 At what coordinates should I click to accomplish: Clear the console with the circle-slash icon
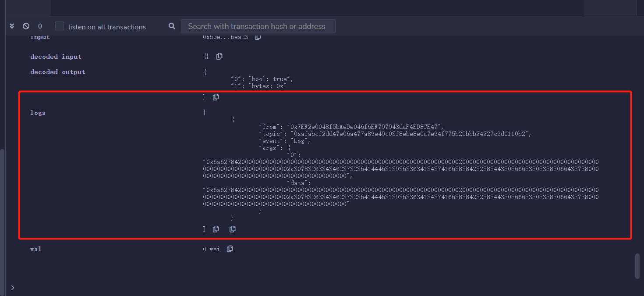pyautogui.click(x=26, y=26)
